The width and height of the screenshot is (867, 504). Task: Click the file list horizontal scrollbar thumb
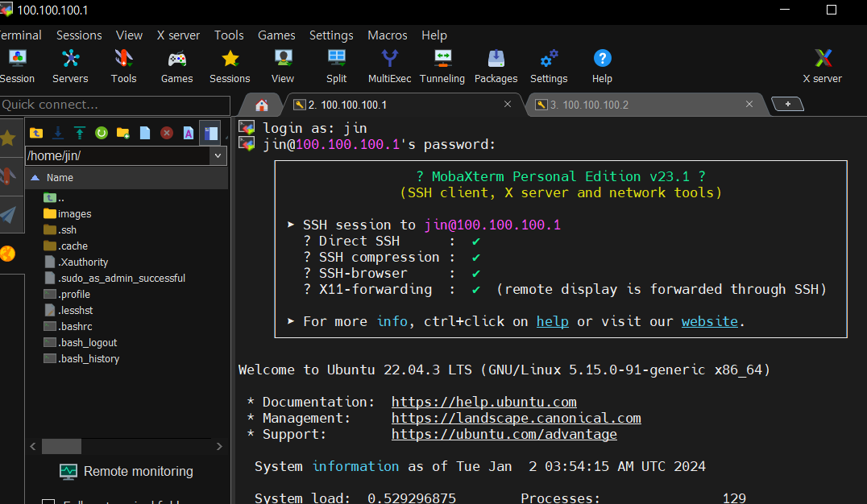61,446
